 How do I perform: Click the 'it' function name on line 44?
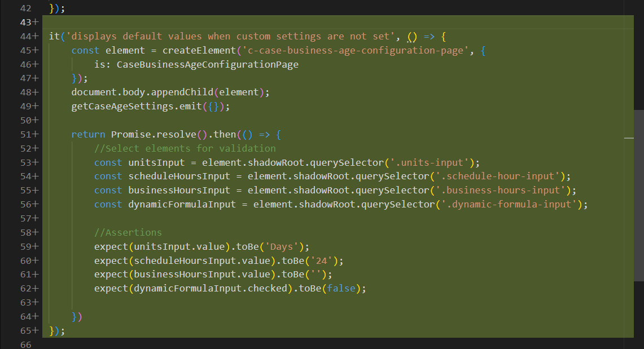coord(54,37)
